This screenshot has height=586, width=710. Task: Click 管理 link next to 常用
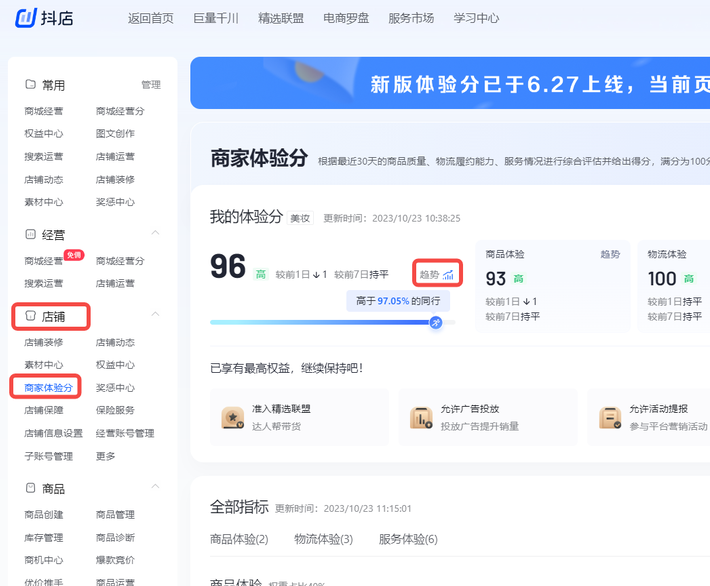(150, 85)
